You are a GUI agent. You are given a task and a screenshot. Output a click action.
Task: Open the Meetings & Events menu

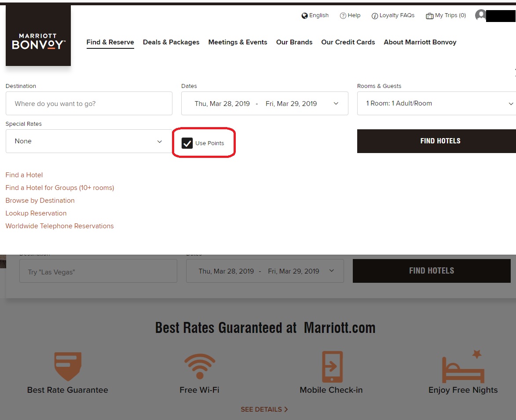238,42
